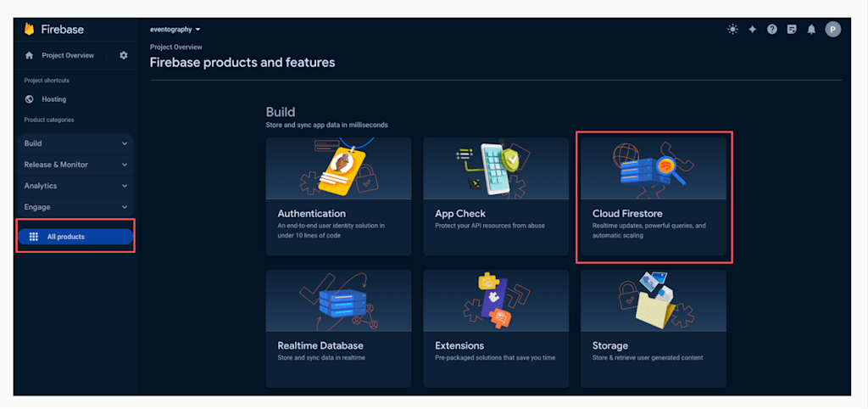Open the Storage card illustration
This screenshot has height=409, width=868.
pyautogui.click(x=654, y=300)
